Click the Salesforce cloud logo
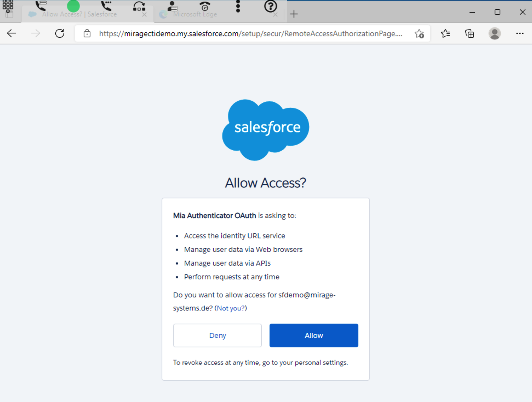 (265, 130)
